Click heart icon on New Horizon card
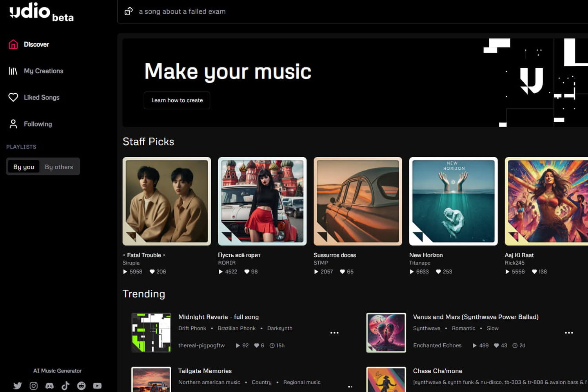Screen dimensions: 588x392 coord(439,272)
